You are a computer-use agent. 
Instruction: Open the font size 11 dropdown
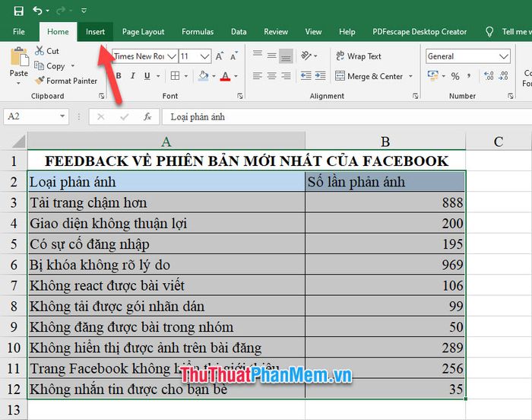[204, 56]
